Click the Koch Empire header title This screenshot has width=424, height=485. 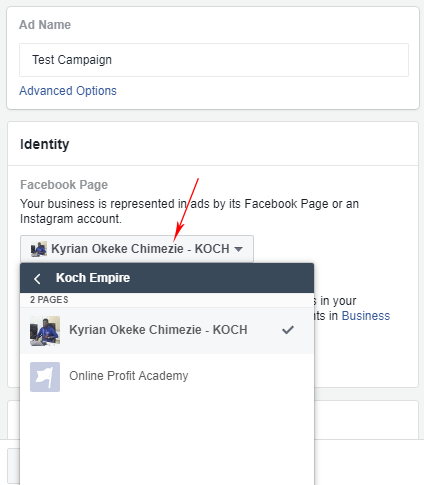click(x=93, y=278)
